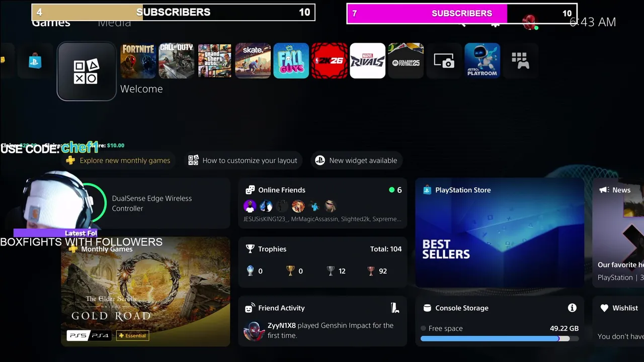The height and width of the screenshot is (362, 644).
Task: Click the Friend Activity header icon
Action: click(250, 308)
